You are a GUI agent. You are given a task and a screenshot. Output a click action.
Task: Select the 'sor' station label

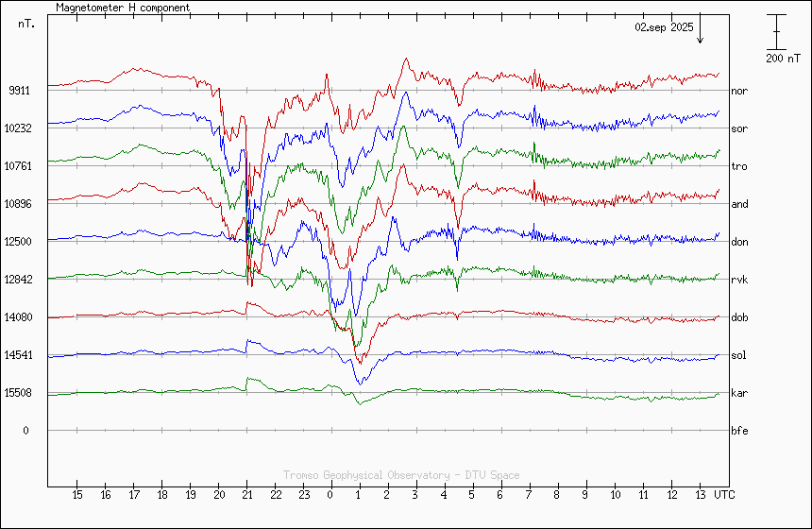(x=739, y=128)
